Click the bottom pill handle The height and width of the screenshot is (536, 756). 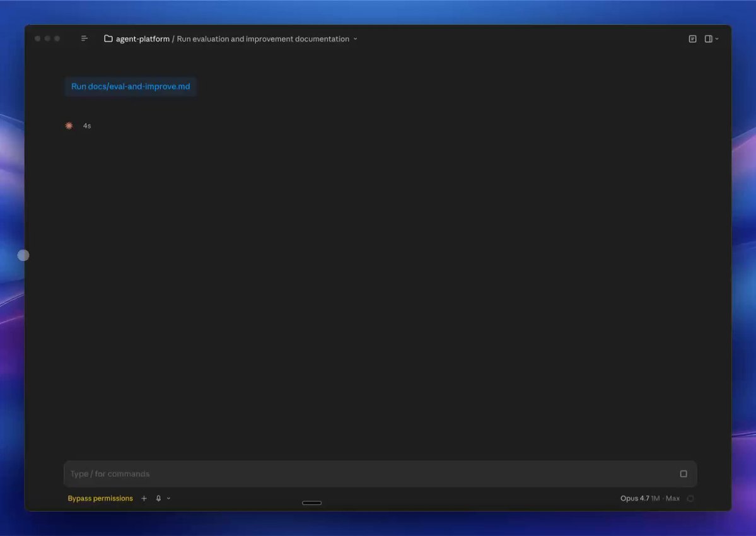pos(312,503)
